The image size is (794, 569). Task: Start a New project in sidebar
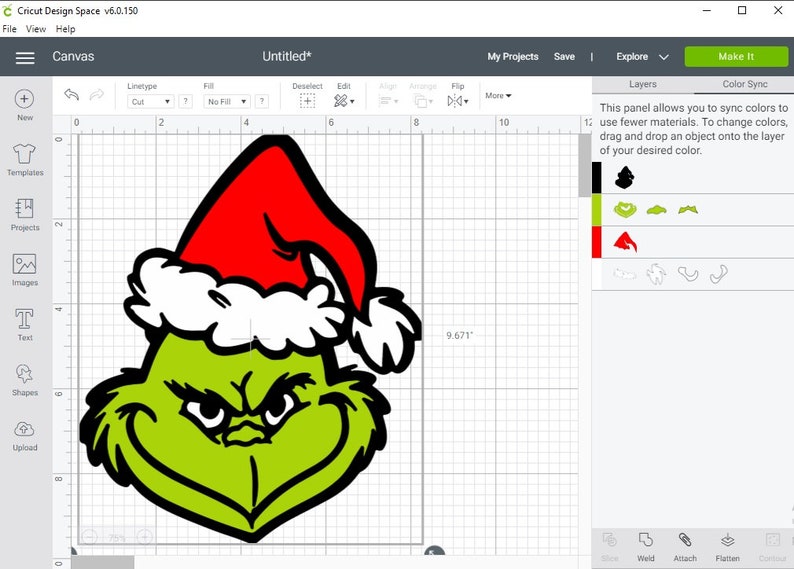pyautogui.click(x=24, y=105)
